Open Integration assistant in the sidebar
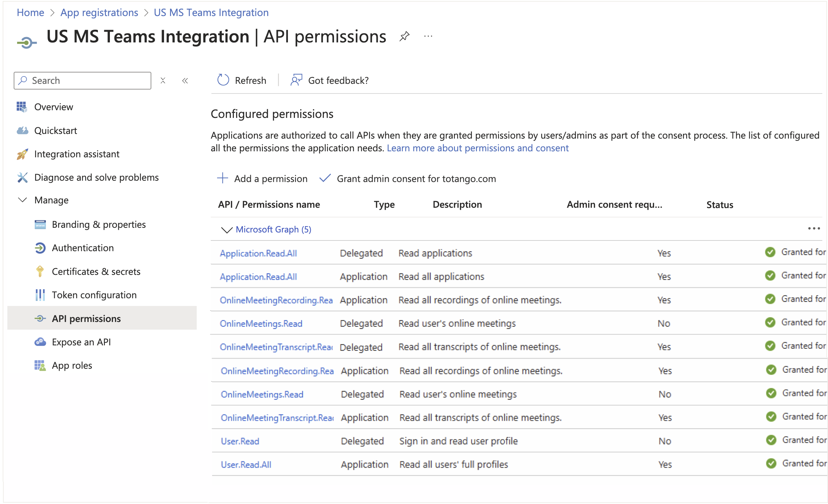828x504 pixels. [x=77, y=154]
